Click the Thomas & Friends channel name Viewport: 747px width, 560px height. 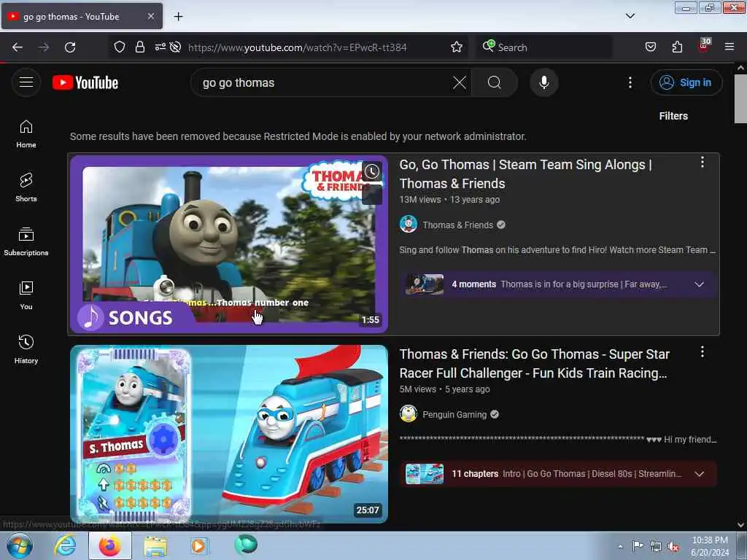click(x=457, y=225)
